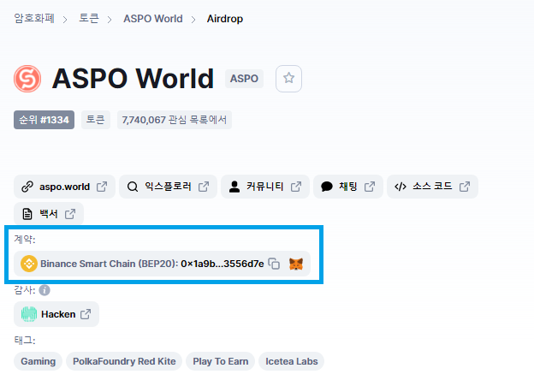The width and height of the screenshot is (534, 392).
Task: Copy the BEP20 contract address
Action: (274, 264)
